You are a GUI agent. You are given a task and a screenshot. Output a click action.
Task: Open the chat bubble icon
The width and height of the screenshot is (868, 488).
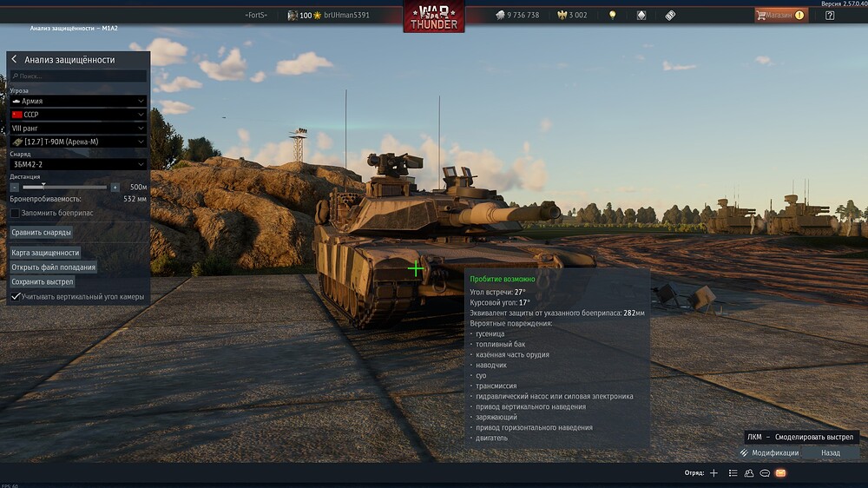click(x=765, y=473)
